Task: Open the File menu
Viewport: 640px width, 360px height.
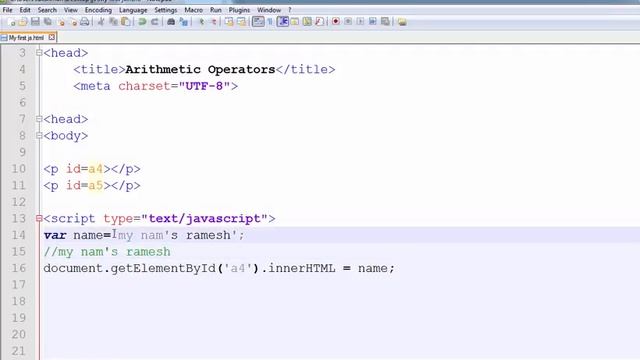Action: pos(7,10)
